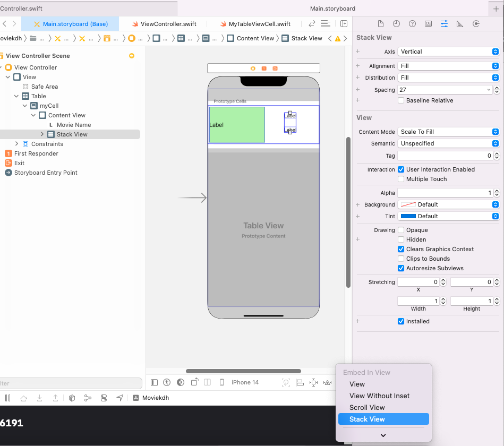Open the Content Mode dropdown
Screen dimensions: 504x446
point(448,132)
